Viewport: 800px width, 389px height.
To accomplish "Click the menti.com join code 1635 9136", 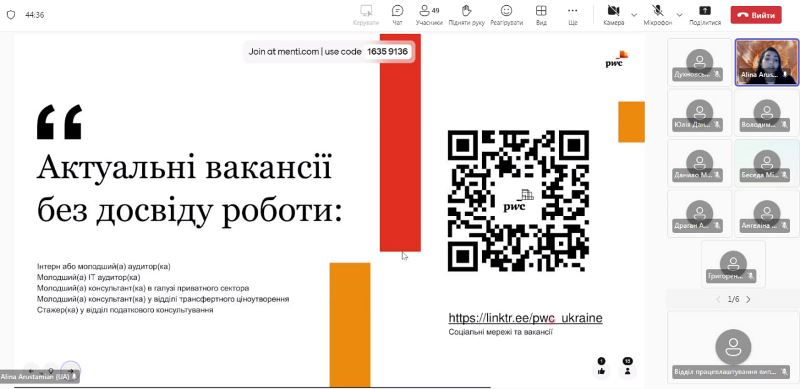I will coord(387,52).
